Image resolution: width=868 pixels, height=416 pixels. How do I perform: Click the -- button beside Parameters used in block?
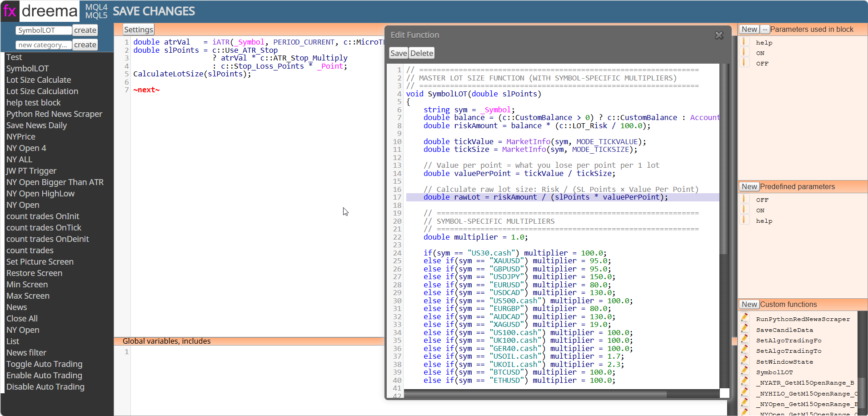[765, 29]
